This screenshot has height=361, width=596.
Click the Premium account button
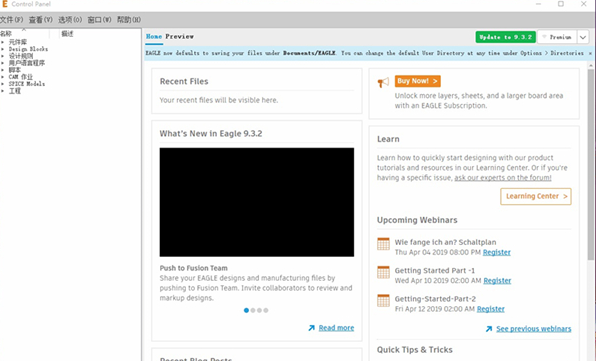[557, 37]
